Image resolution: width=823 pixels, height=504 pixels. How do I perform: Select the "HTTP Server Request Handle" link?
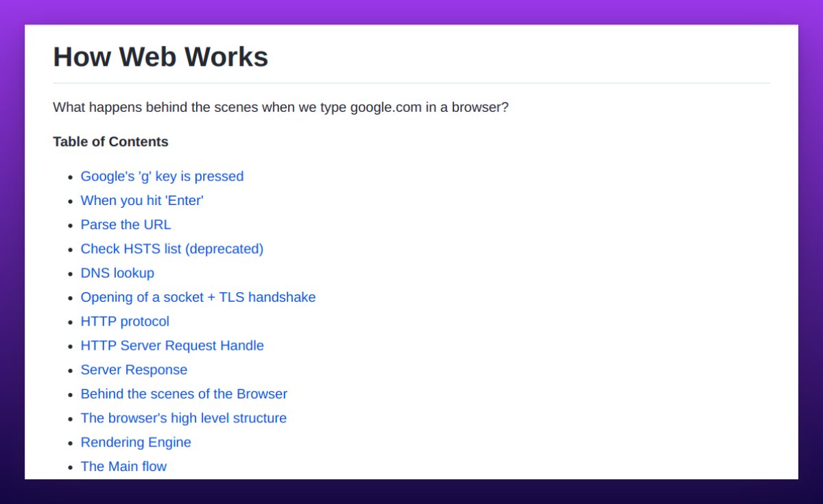point(172,346)
